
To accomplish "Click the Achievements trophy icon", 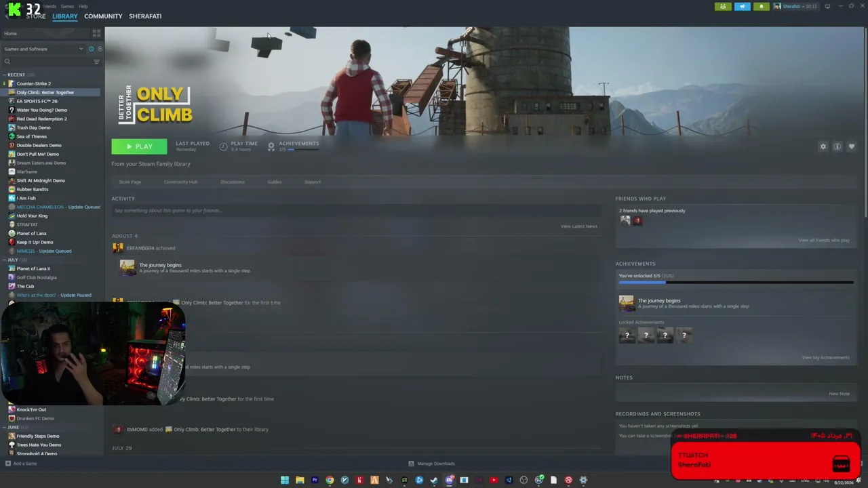I will click(271, 146).
